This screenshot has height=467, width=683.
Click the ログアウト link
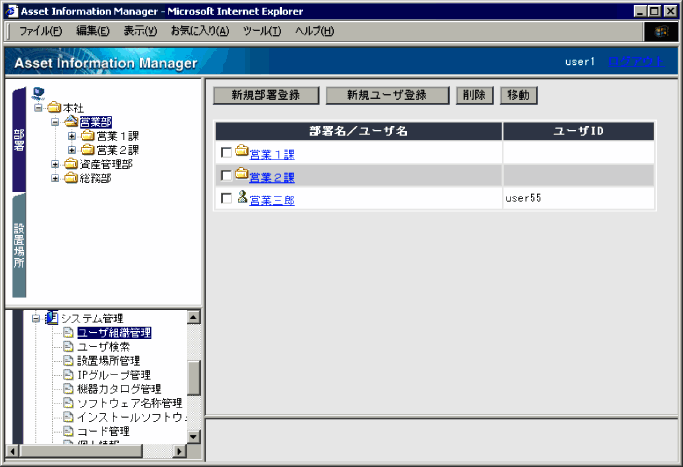point(636,61)
